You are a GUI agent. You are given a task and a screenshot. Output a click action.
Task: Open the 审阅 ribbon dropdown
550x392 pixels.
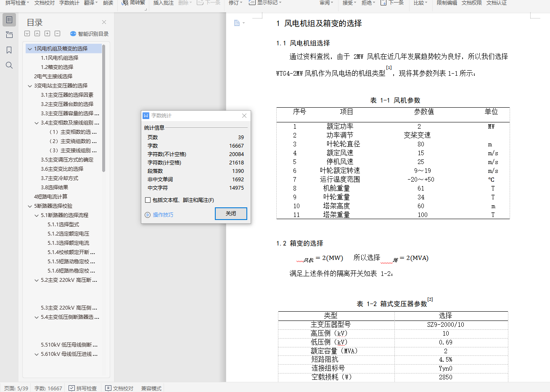tap(327, 3)
